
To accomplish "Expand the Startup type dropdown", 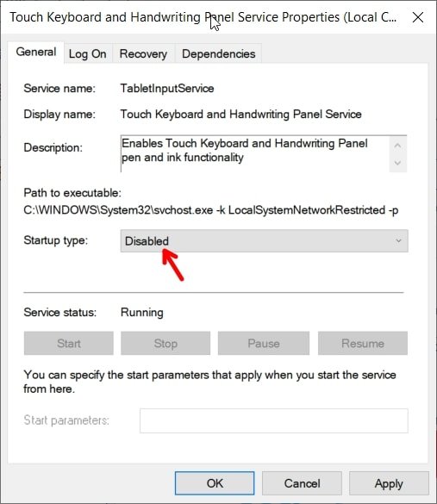I will 265,240.
